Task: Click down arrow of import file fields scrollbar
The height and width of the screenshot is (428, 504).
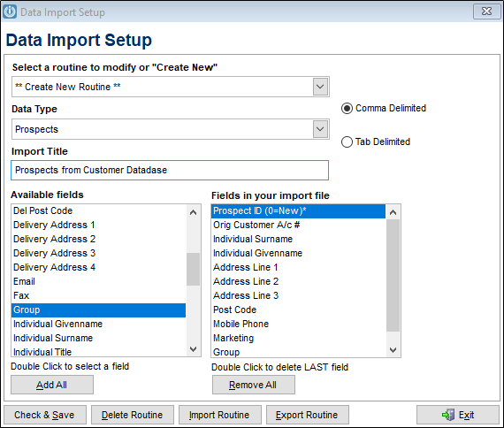Action: 393,349
